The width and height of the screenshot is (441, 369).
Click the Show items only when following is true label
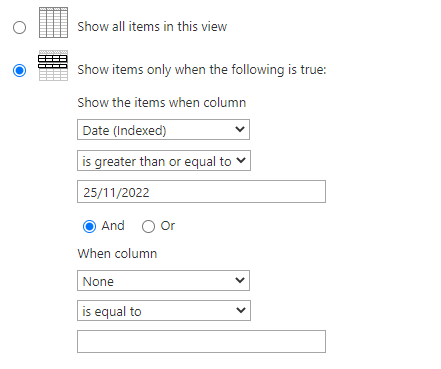(x=202, y=70)
